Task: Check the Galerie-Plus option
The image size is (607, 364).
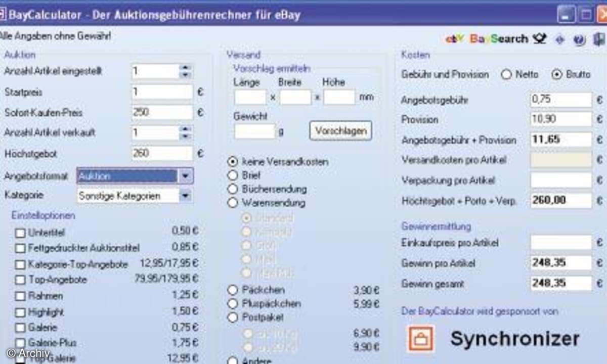Action: [20, 343]
